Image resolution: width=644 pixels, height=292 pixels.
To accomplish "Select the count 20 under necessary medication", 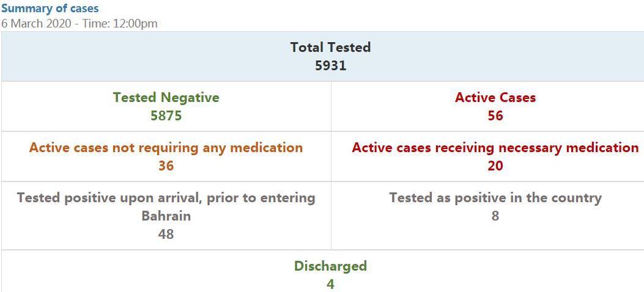I will (495, 166).
